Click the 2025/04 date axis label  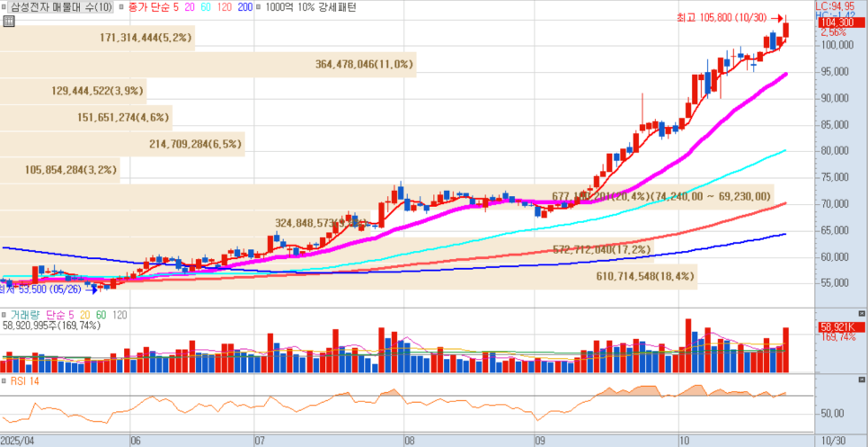[17, 441]
